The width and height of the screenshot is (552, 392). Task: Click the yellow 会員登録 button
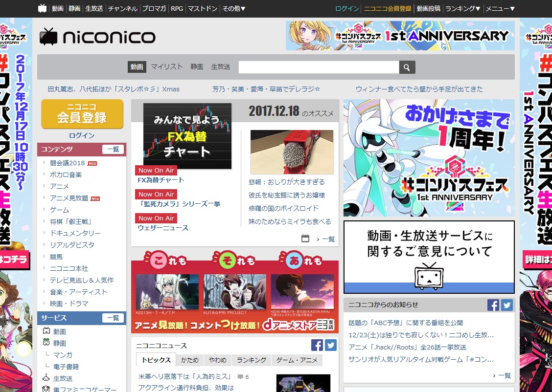tap(82, 114)
